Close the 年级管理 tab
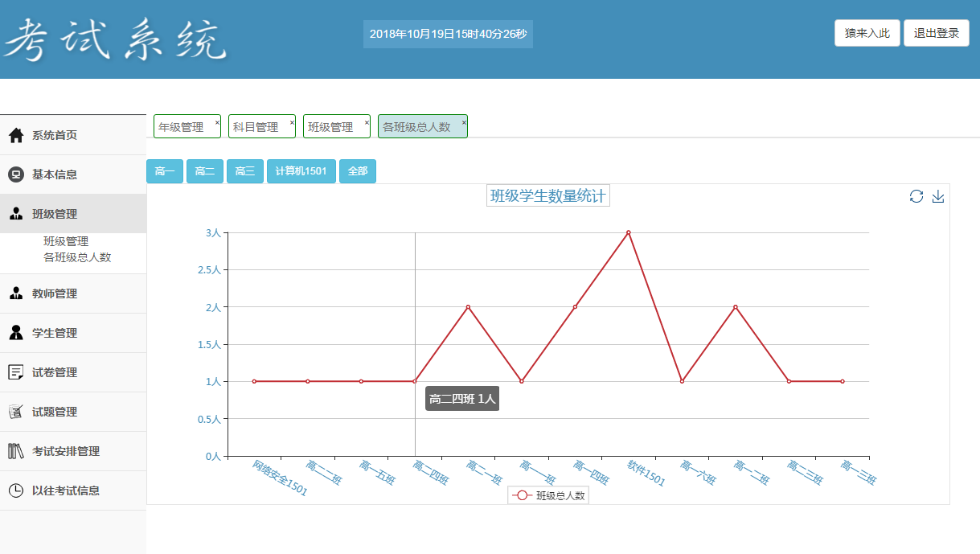 [217, 122]
